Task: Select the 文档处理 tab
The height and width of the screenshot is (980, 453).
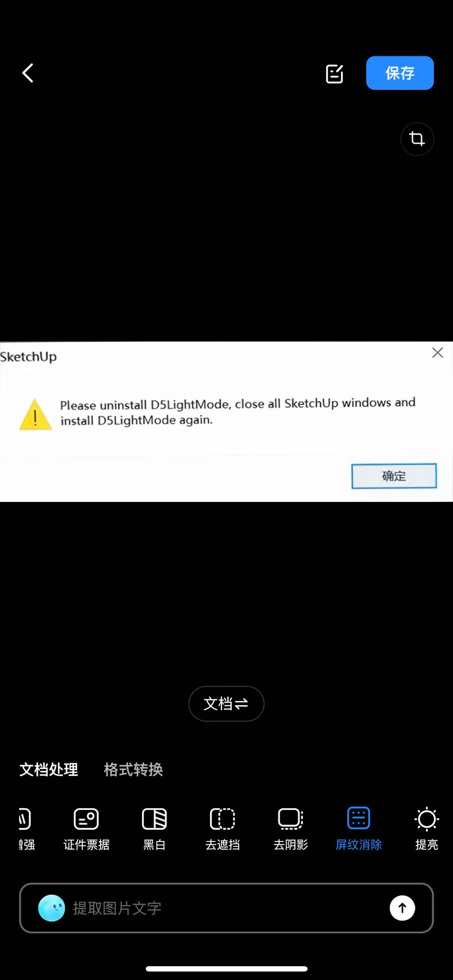Action: [x=49, y=770]
